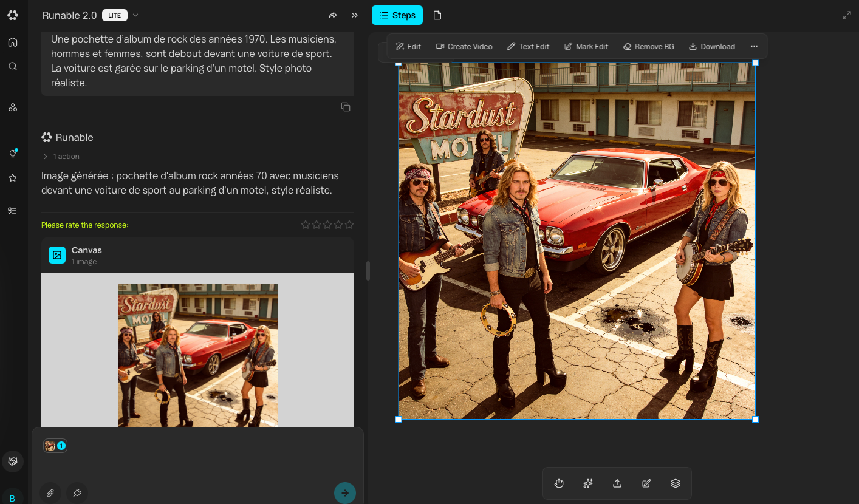The height and width of the screenshot is (504, 859).
Task: Rate the response five stars
Action: 349,225
